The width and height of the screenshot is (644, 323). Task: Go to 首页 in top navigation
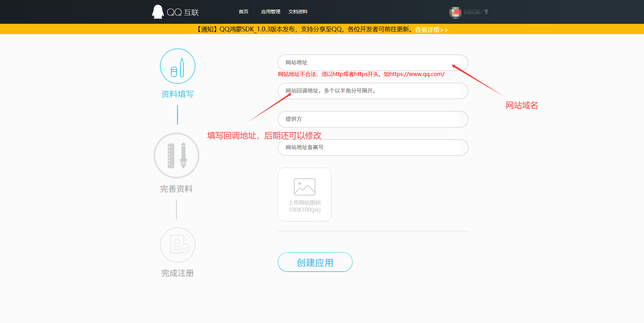pos(243,12)
